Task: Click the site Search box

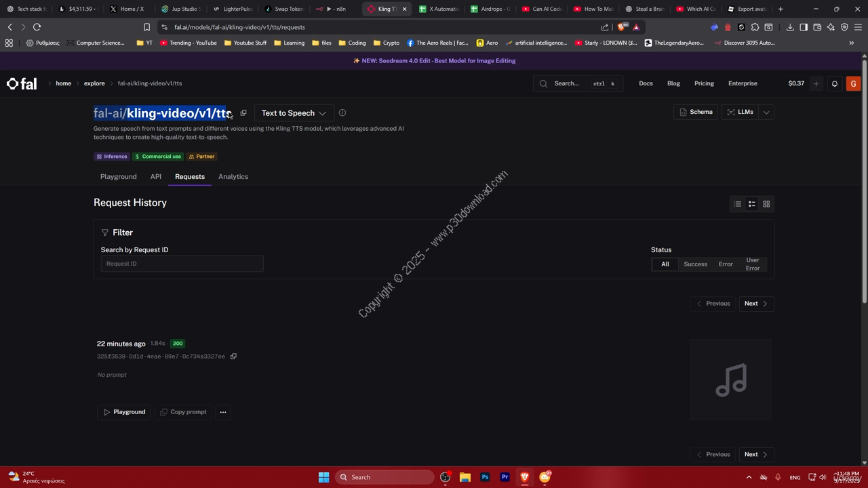Action: pyautogui.click(x=577, y=83)
